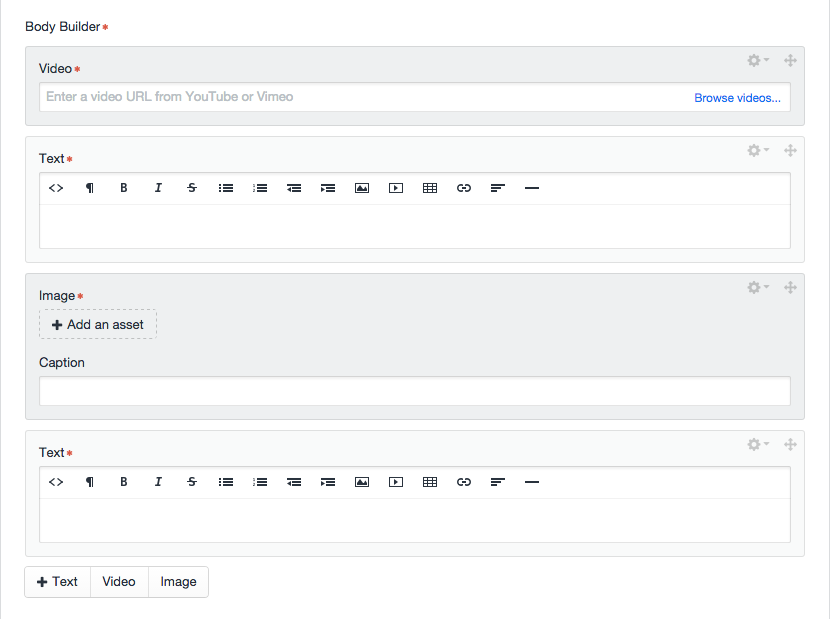Click the Caption text field
Viewport: 830px width, 619px height.
[414, 391]
